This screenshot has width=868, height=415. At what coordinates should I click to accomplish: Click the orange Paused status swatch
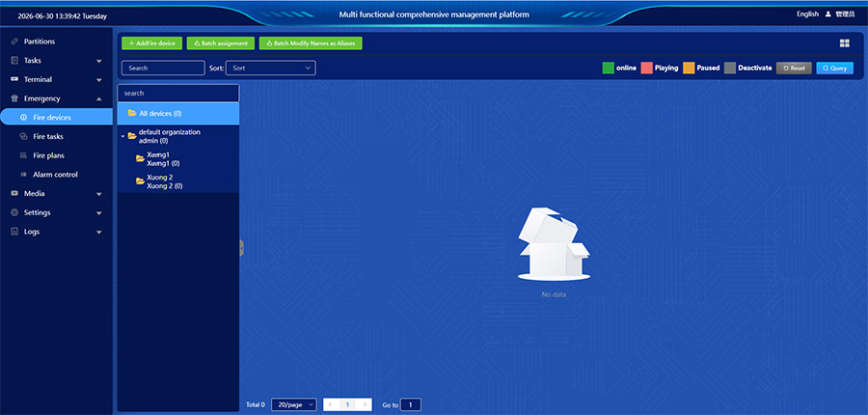(689, 69)
